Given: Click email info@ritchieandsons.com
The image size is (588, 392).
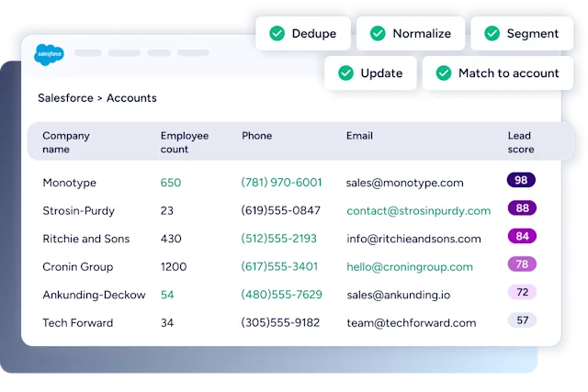Looking at the screenshot, I should click(413, 239).
